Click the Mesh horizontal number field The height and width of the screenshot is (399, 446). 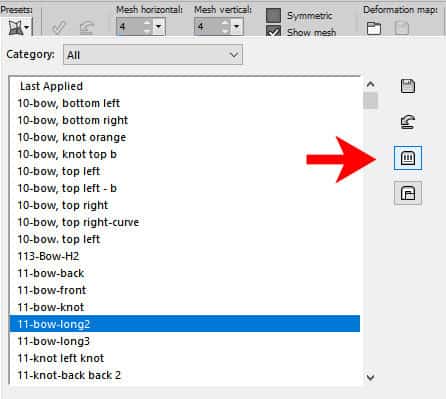point(131,26)
